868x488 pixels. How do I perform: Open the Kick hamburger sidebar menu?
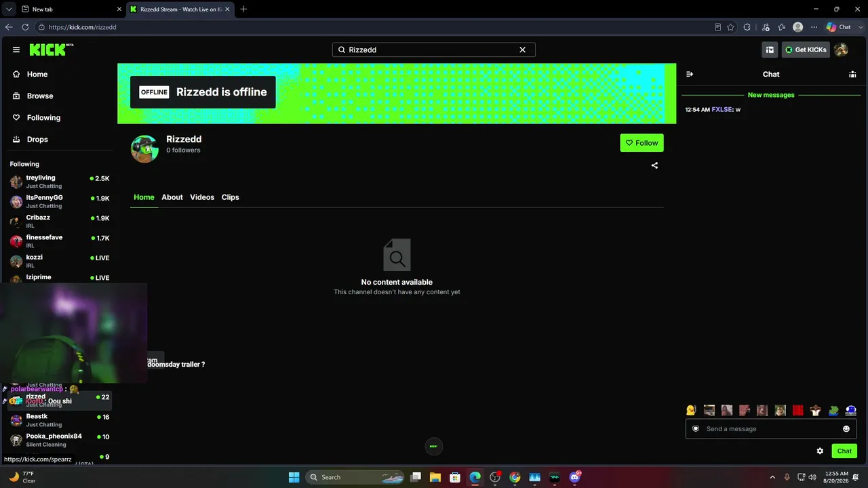pos(16,49)
